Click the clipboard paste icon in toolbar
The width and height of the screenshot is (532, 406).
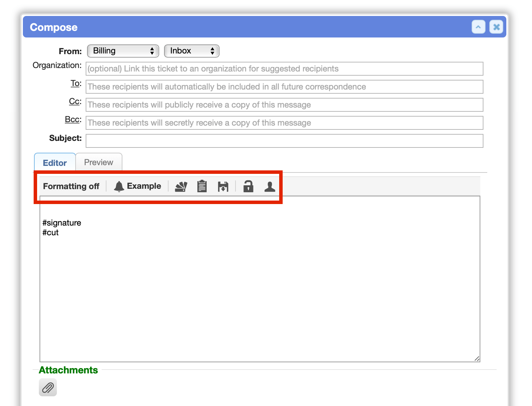tap(202, 186)
